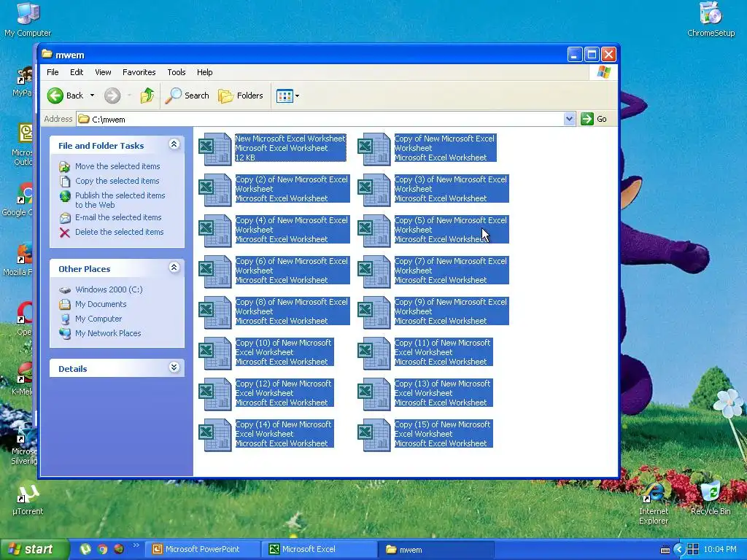747x560 pixels.
Task: Open the File menu
Action: pyautogui.click(x=53, y=72)
